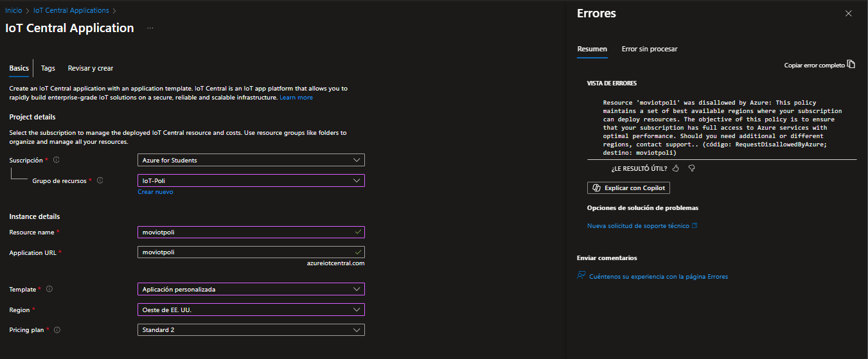Click the IoT Central Application page title
868x359 pixels.
[69, 28]
